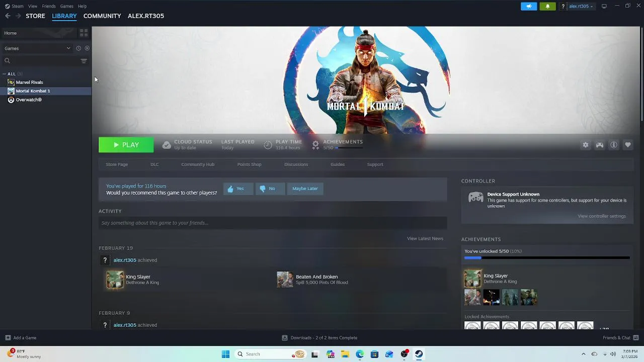Launch Microsoft Edge from the taskbar

(x=360, y=354)
